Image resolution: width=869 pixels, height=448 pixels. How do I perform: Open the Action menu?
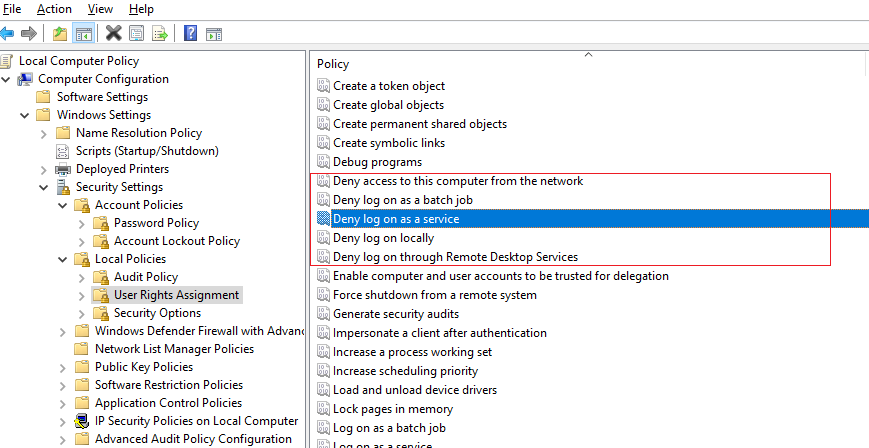[x=54, y=9]
